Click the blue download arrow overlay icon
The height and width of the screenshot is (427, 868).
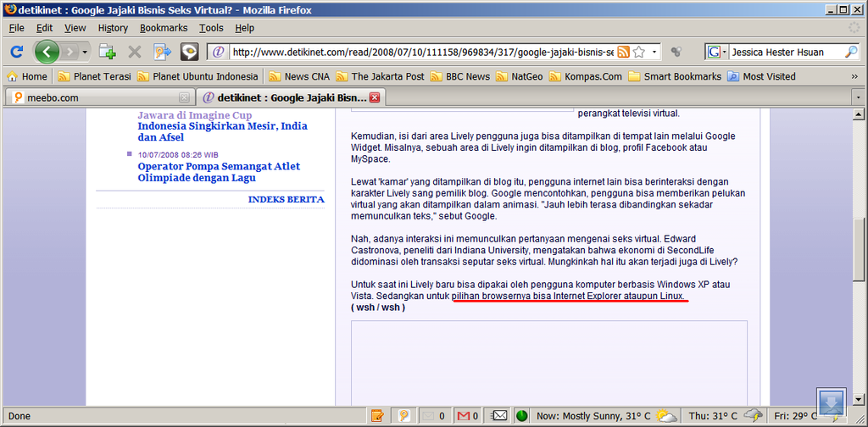(x=832, y=402)
